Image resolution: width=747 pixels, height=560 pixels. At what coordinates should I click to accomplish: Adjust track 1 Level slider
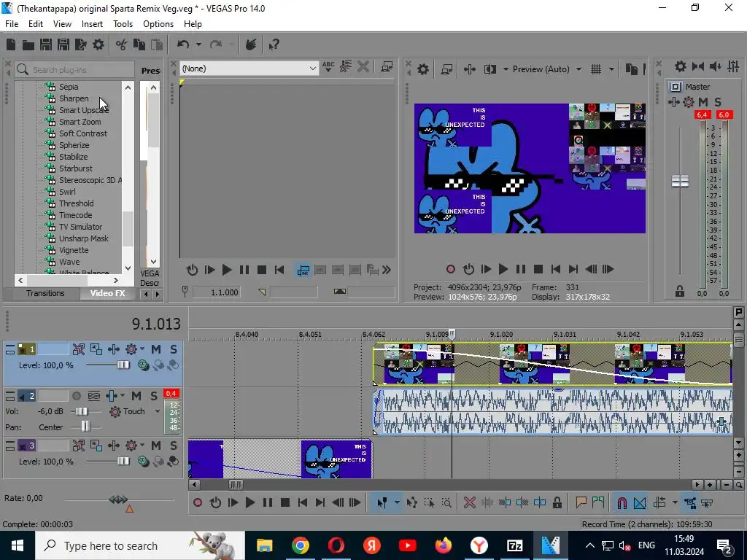click(x=123, y=365)
